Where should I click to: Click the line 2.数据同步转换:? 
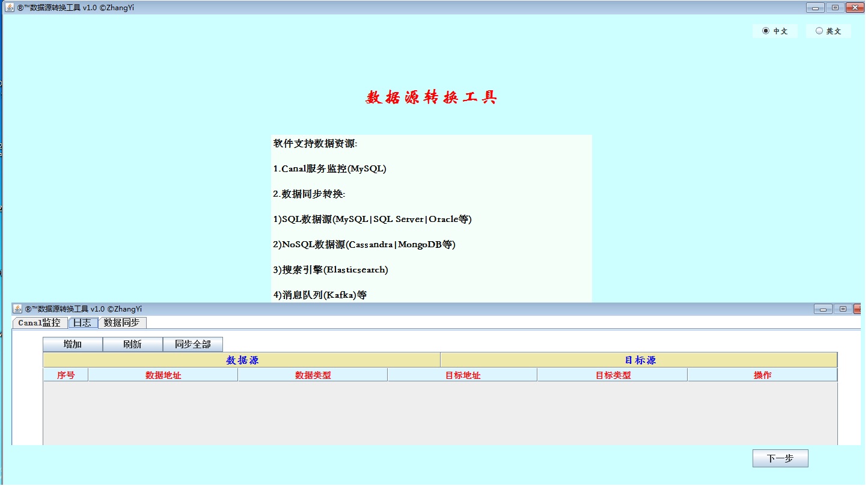[309, 194]
